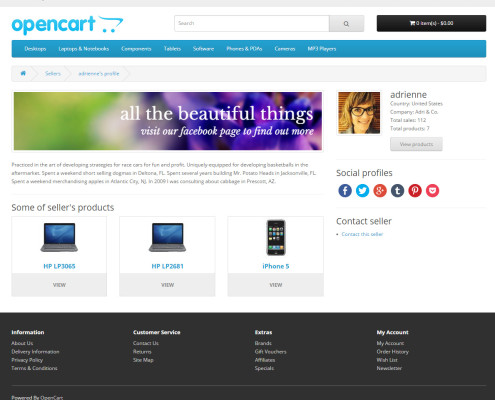
Task: Open Specials footer link
Action: [264, 368]
